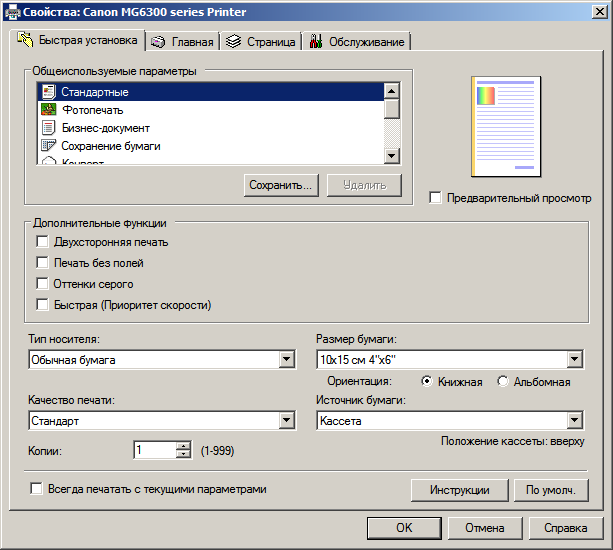Click the tools icon on Обслуживание tab

[x=316, y=41]
